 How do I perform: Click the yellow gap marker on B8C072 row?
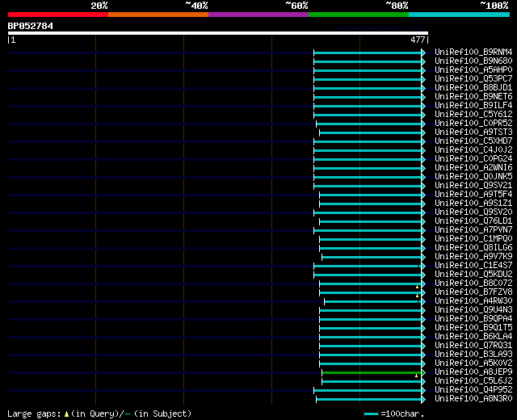click(417, 288)
